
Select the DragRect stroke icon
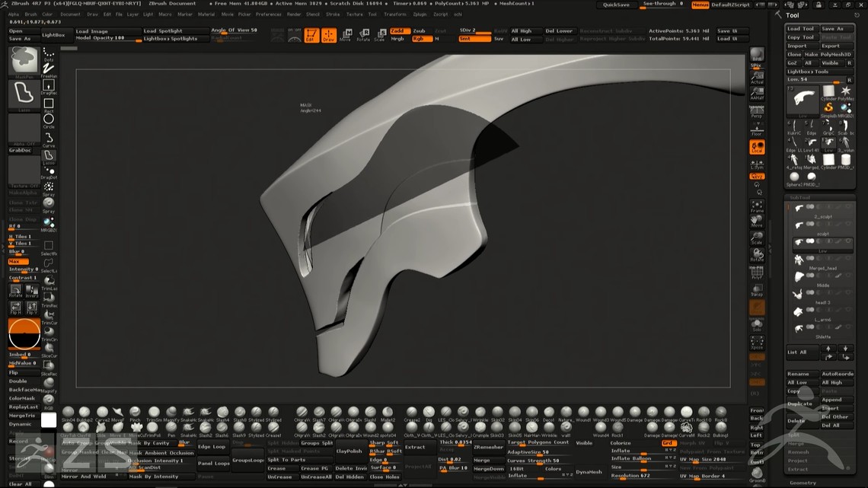tap(49, 86)
